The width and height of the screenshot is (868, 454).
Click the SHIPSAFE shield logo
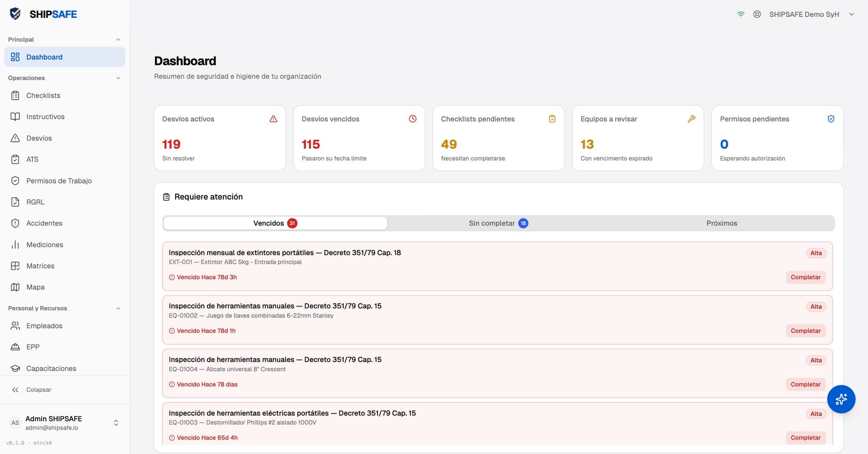(x=15, y=14)
